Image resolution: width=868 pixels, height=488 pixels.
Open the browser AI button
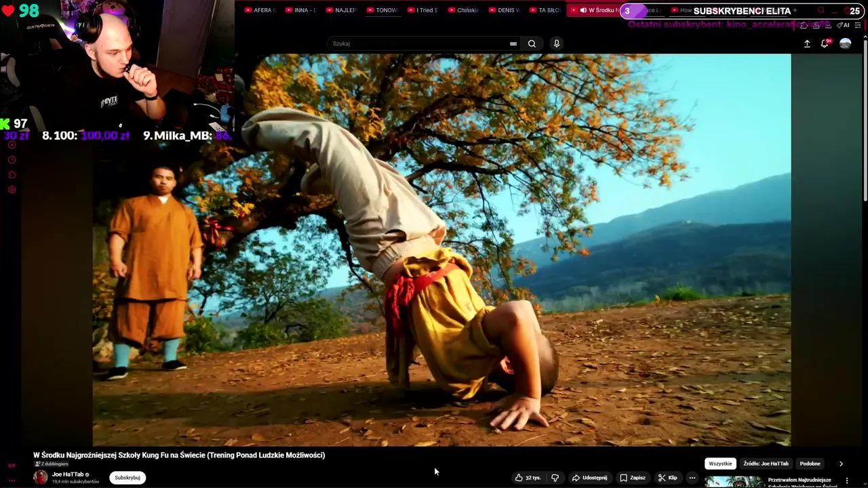843,25
